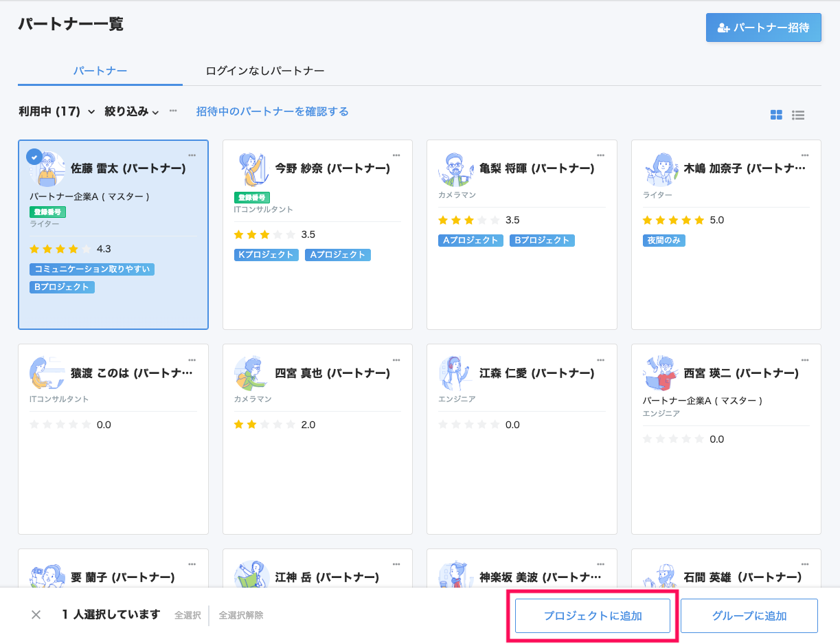Open the 今野 紗奈 (パートナー) name
The width and height of the screenshot is (840, 644).
[x=332, y=168]
